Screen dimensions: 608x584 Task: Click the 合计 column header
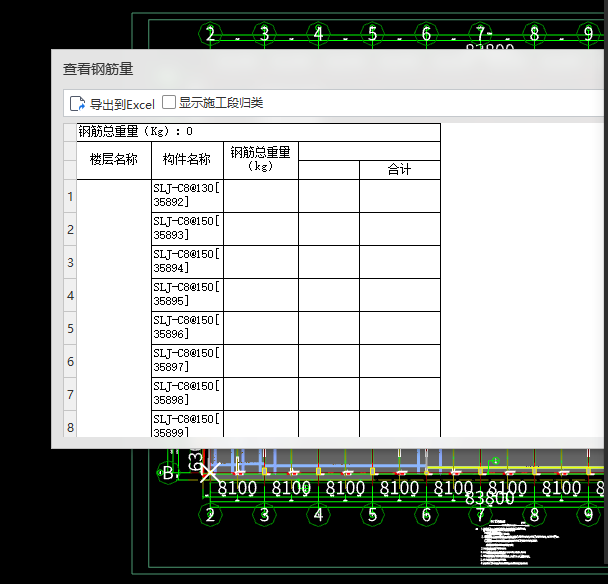pos(400,170)
